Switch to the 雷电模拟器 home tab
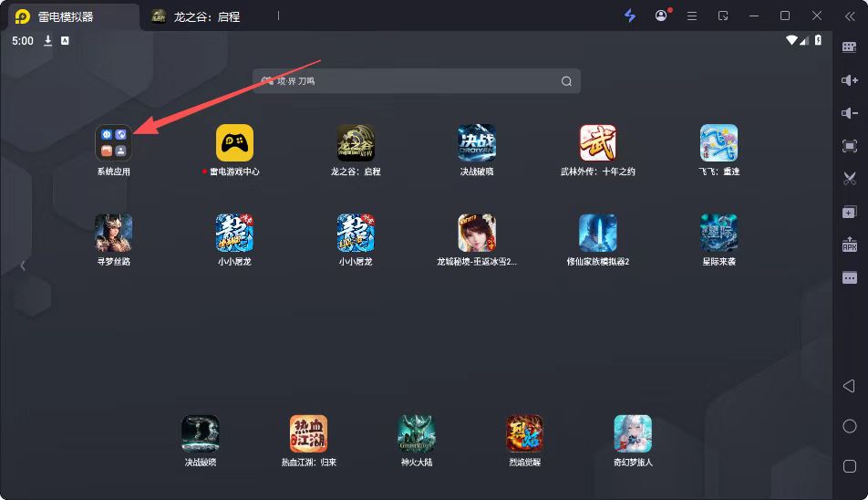This screenshot has width=868, height=500. click(72, 16)
